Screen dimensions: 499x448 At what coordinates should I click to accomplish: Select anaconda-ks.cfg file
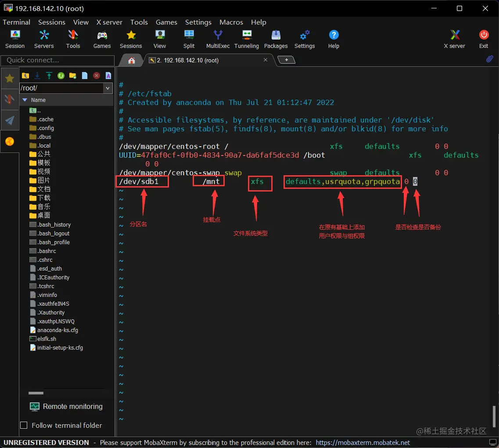[x=54, y=330]
